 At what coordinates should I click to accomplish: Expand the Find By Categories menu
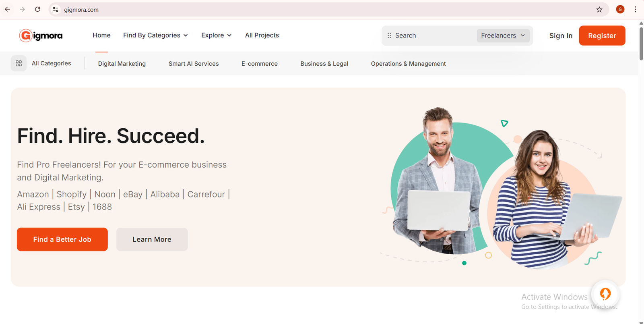point(155,35)
